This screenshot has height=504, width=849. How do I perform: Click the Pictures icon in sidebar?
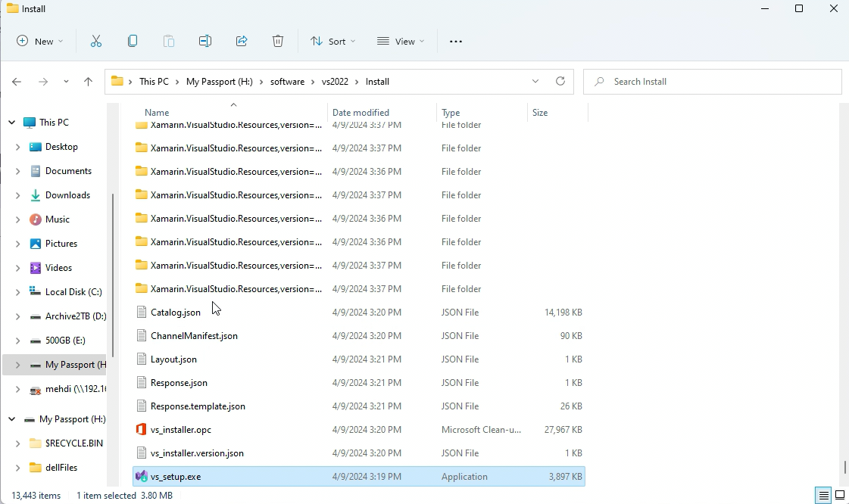tap(35, 244)
